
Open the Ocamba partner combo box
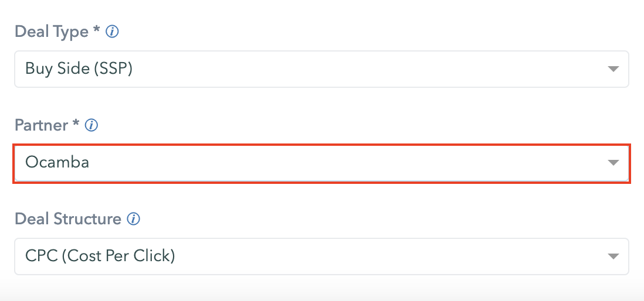click(321, 163)
